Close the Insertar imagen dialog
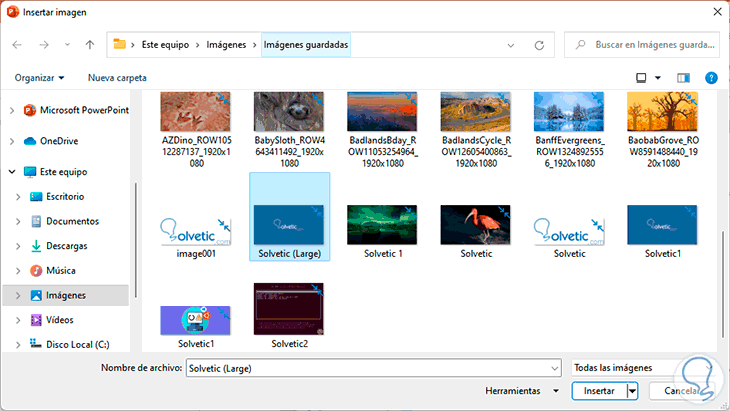Screen dimensions: 730x411 [x=717, y=12]
